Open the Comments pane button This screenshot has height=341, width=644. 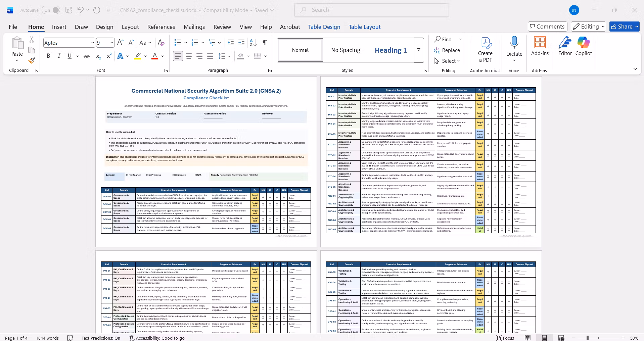pos(547,27)
